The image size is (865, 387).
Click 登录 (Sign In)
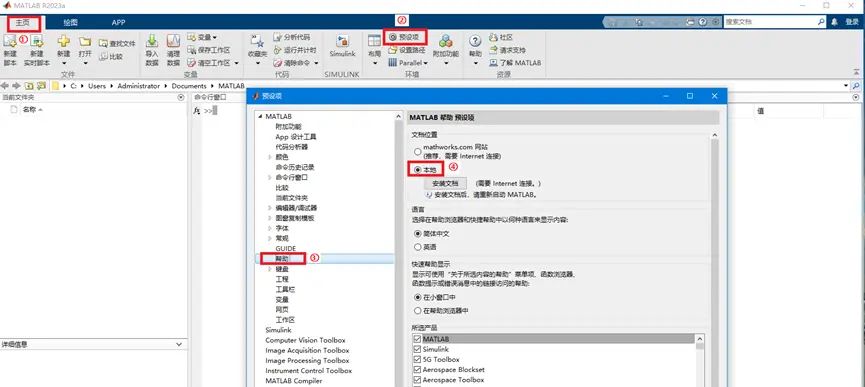tap(852, 22)
